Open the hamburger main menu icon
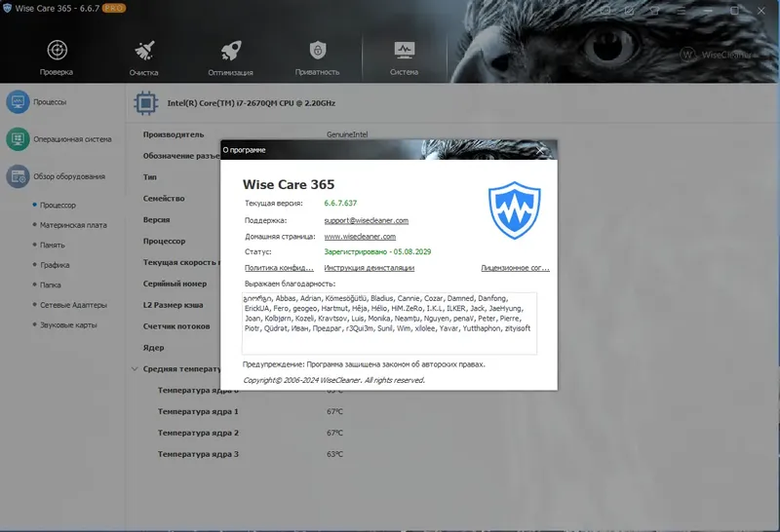Viewport: 780px width, 532px height. pyautogui.click(x=682, y=11)
